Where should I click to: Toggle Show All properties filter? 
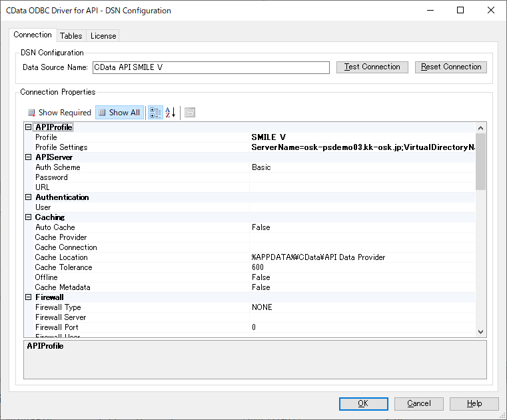coord(119,113)
